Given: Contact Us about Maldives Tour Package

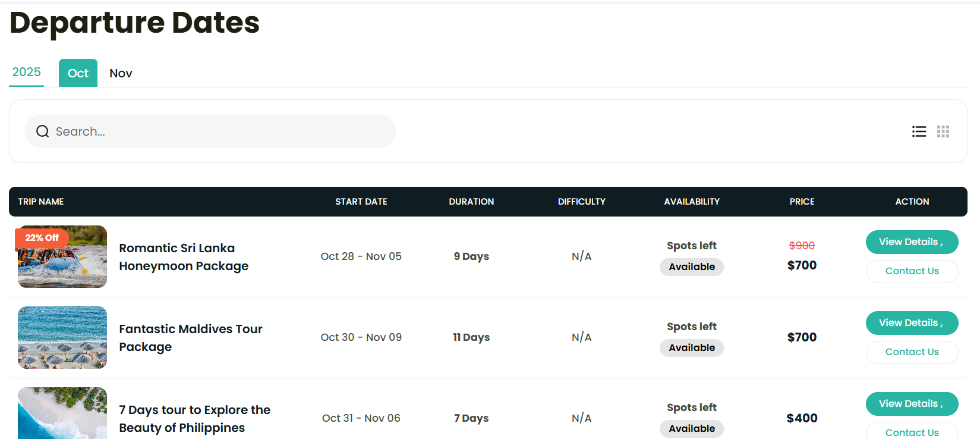Looking at the screenshot, I should pyautogui.click(x=912, y=352).
